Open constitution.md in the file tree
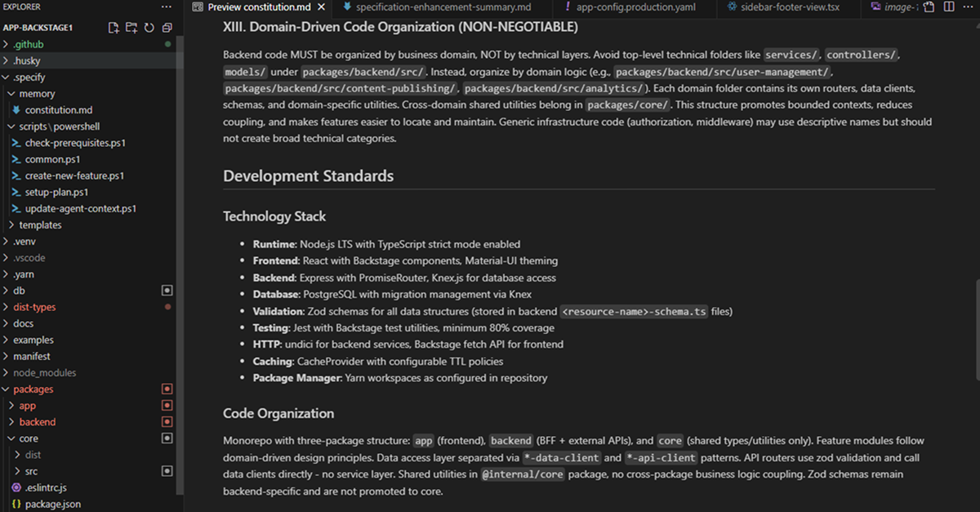This screenshot has width=980, height=512. [x=58, y=109]
